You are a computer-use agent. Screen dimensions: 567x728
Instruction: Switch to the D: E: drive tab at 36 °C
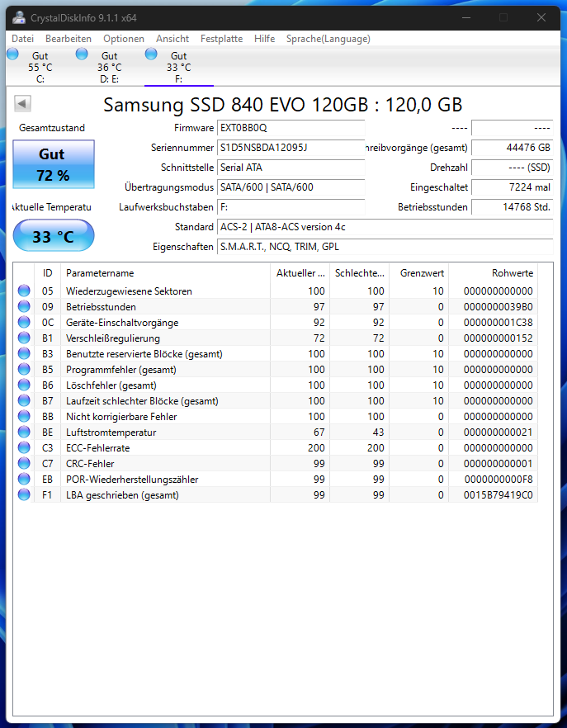pos(110,67)
